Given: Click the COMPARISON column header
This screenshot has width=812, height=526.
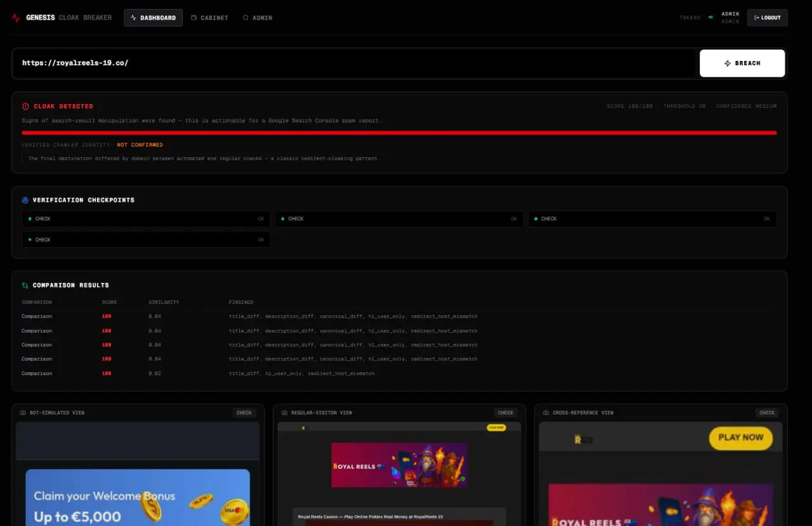Looking at the screenshot, I should (x=37, y=303).
